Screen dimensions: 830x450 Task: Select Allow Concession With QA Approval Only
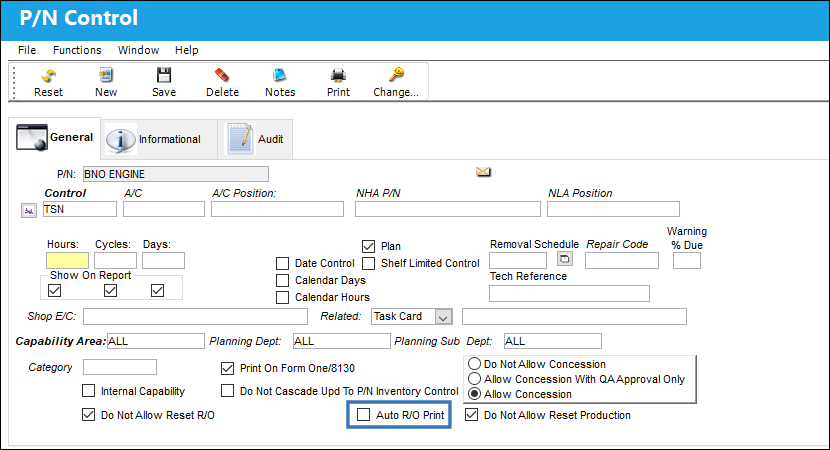pos(474,379)
